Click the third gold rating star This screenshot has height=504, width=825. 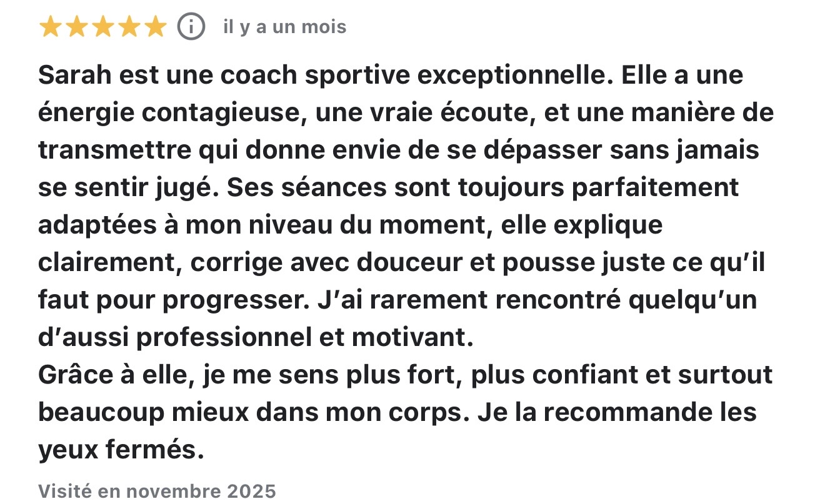pos(102,27)
